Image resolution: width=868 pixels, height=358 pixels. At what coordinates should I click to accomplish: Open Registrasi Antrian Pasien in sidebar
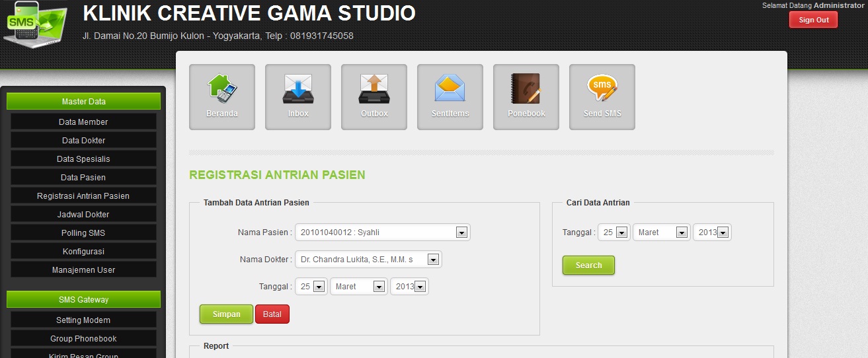(83, 196)
